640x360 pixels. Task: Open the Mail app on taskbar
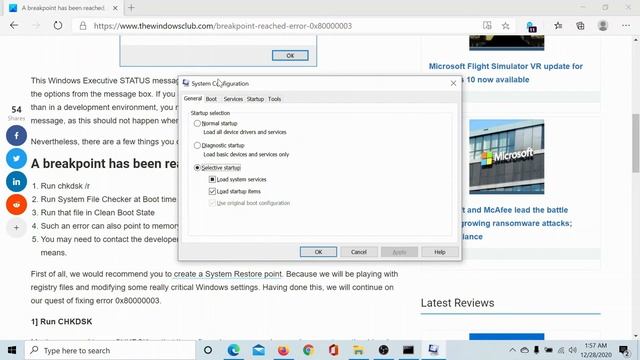pos(258,350)
